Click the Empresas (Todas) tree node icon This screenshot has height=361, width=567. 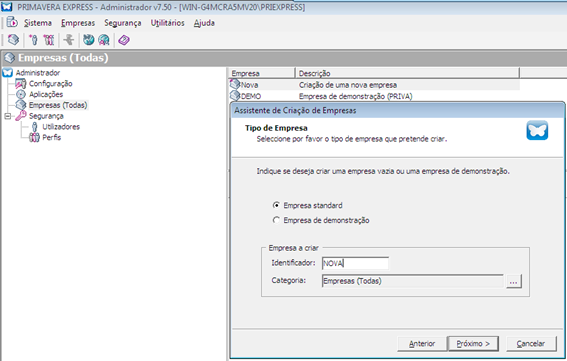point(21,105)
